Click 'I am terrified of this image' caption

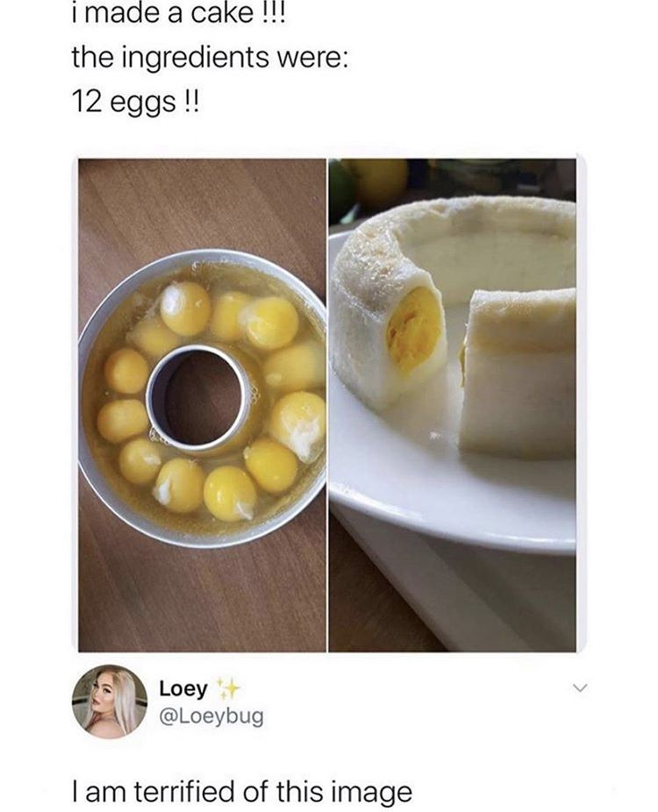242,791
